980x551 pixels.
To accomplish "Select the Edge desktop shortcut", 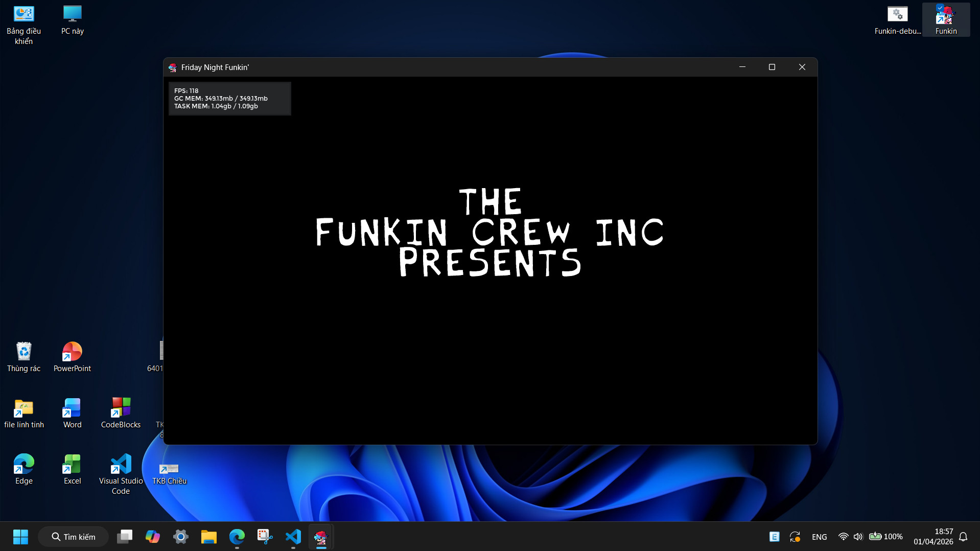I will (24, 470).
